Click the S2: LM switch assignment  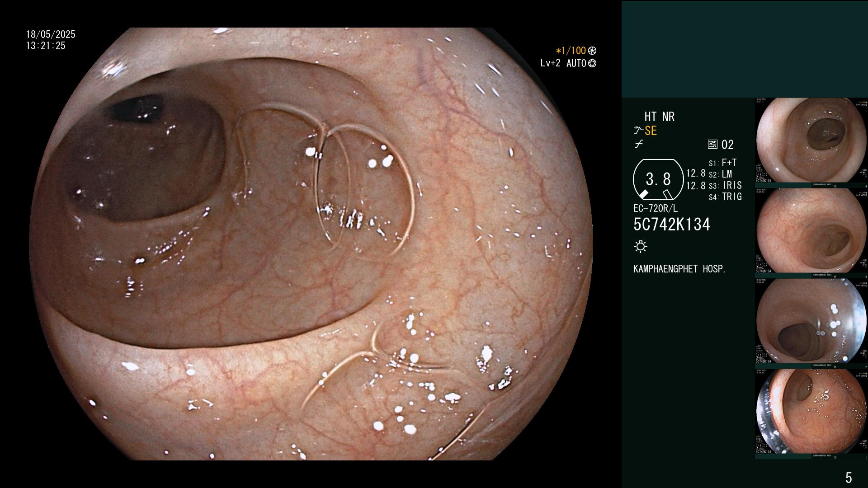coord(720,174)
